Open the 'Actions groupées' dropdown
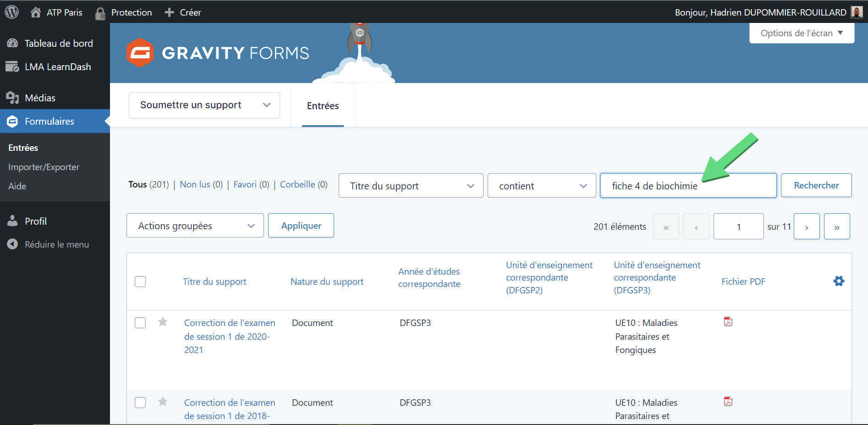The height and width of the screenshot is (425, 868). coord(195,226)
